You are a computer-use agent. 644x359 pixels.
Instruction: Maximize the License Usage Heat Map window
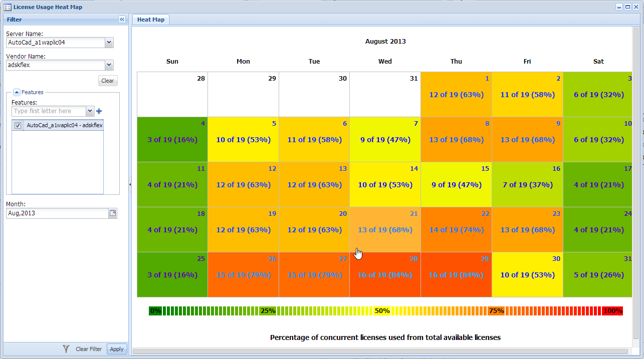627,7
